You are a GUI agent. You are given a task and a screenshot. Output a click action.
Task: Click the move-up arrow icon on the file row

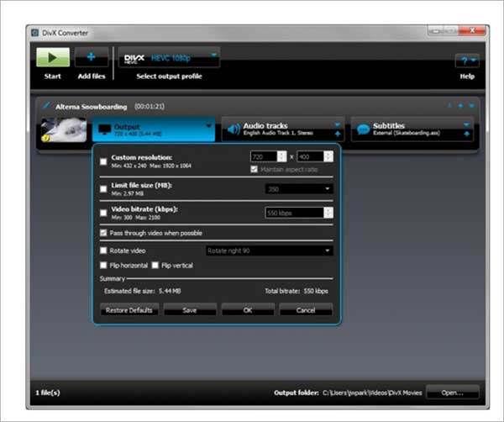pos(460,106)
